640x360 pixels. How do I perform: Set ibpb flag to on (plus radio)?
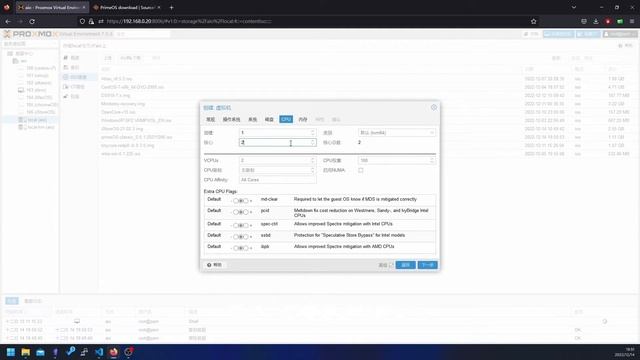pos(246,248)
